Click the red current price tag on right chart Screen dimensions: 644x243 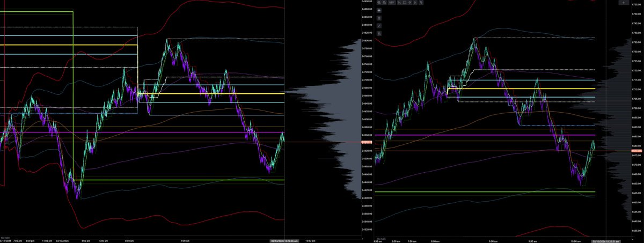point(637,151)
